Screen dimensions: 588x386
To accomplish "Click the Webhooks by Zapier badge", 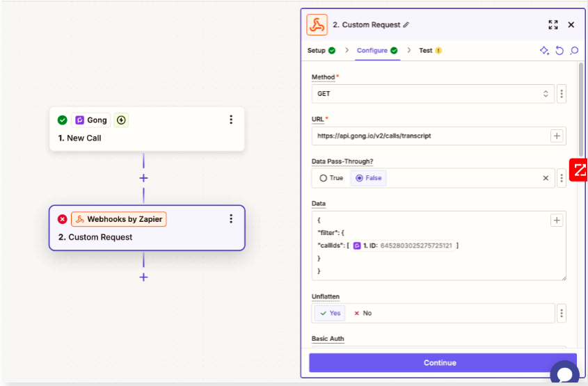I will coord(119,219).
